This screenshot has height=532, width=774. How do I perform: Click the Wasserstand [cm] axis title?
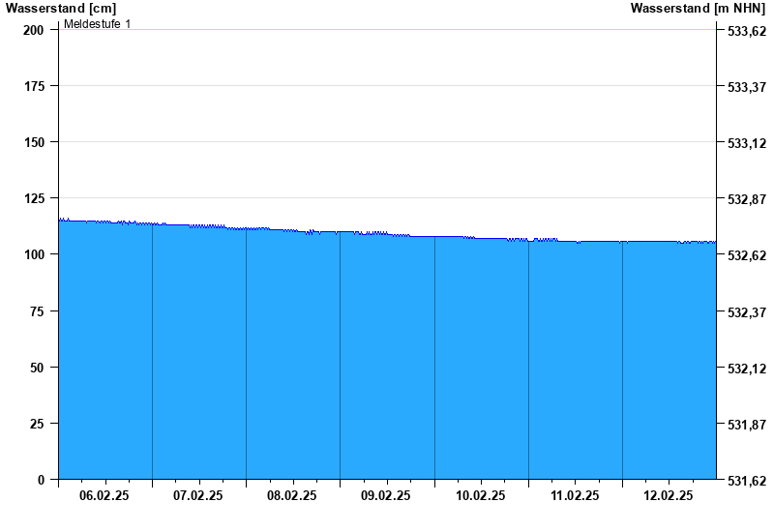pyautogui.click(x=61, y=8)
